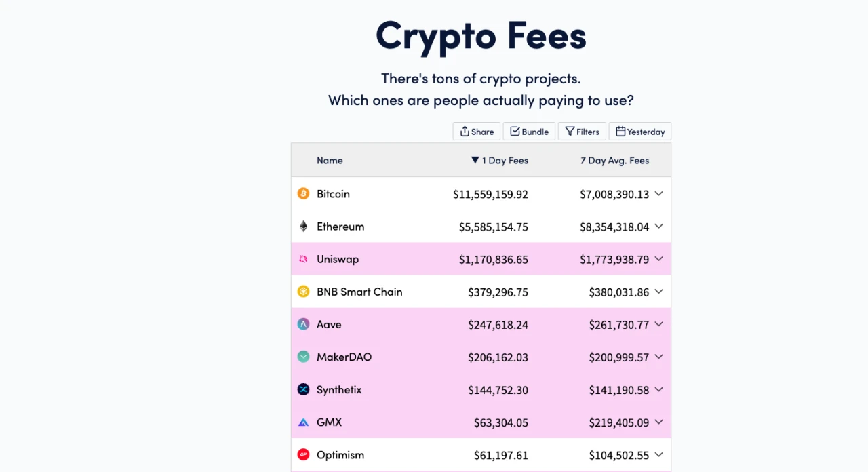This screenshot has height=472, width=868.
Task: Sort by 1 Day Fees column
Action: pyautogui.click(x=500, y=161)
